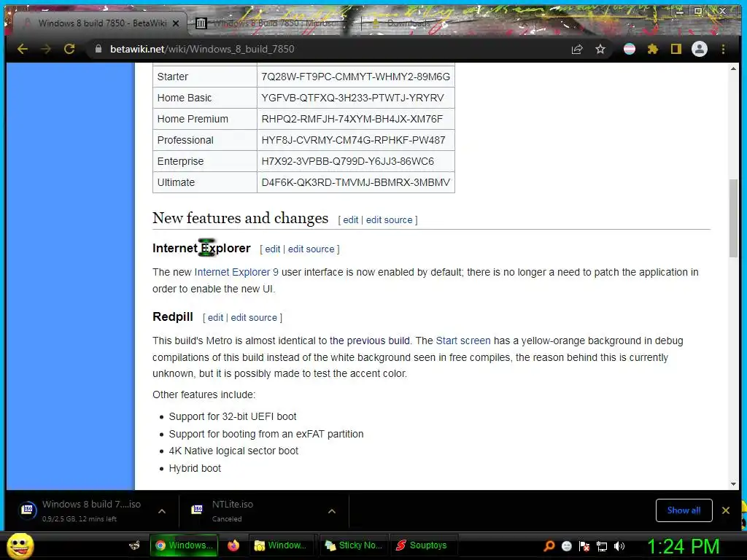Edit the Internet Explorer section
This screenshot has height=560, width=747.
273,249
